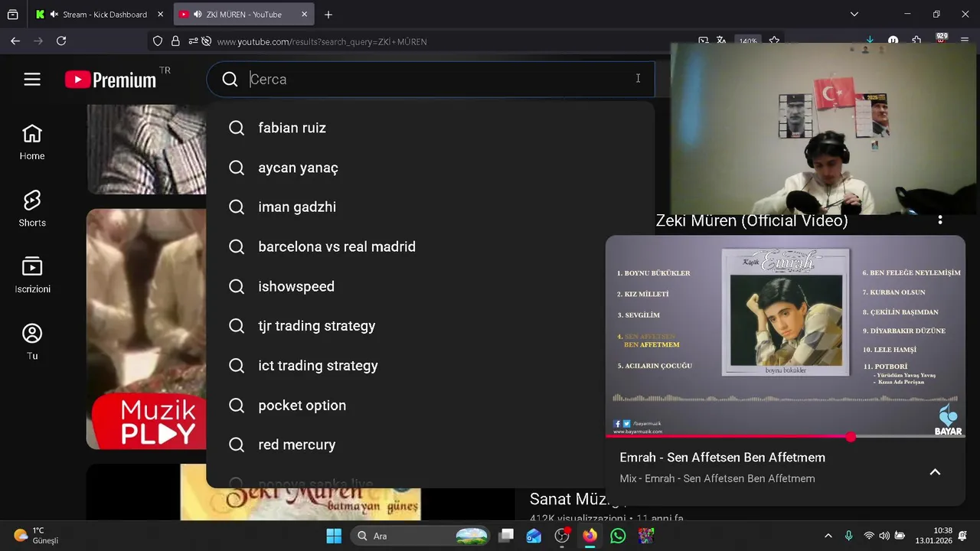Click the Emrah miniplayer video frame

tap(786, 336)
